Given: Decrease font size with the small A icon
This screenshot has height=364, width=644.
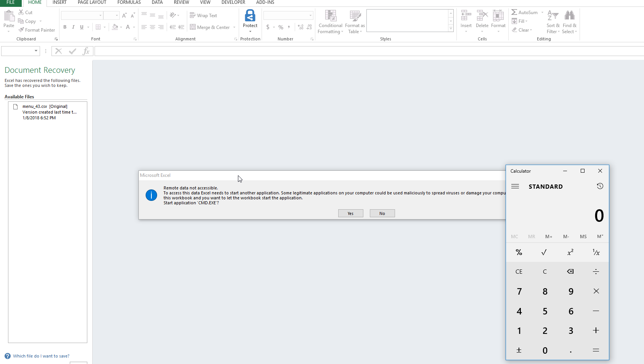Looking at the screenshot, I should click(133, 16).
